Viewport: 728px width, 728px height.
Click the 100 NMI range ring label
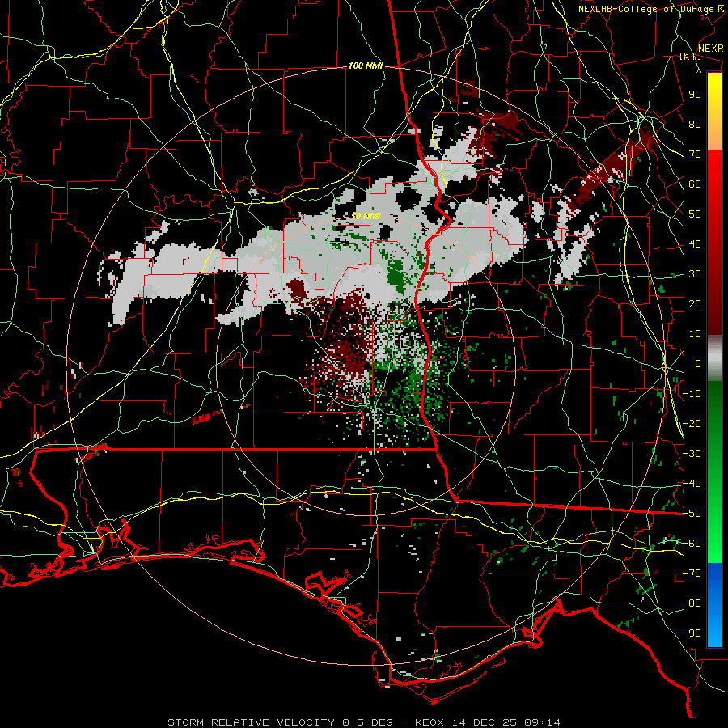[x=366, y=66]
